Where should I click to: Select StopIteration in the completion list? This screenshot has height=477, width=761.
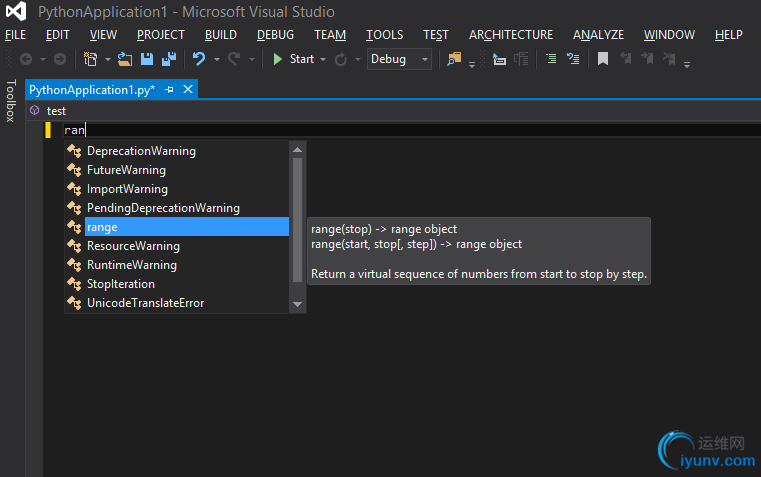pyautogui.click(x=177, y=284)
